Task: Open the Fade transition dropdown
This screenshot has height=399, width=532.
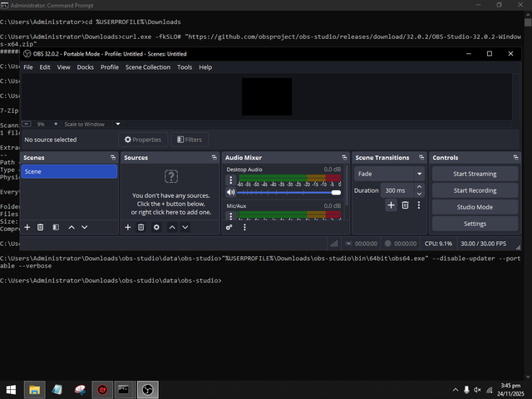Action: (x=389, y=174)
